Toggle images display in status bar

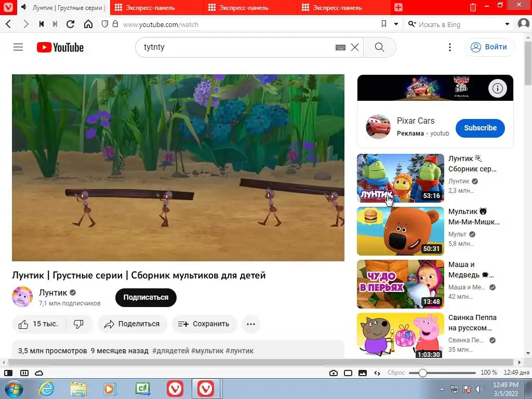pyautogui.click(x=362, y=373)
